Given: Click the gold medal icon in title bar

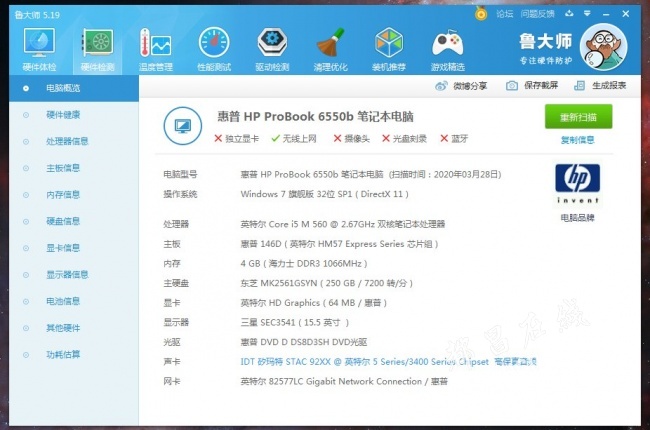Looking at the screenshot, I should [481, 14].
